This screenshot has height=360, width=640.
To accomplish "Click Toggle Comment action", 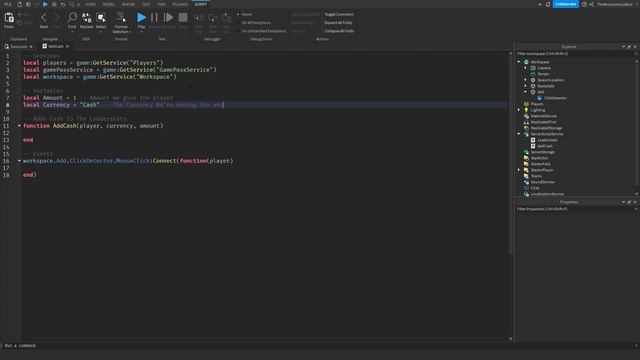I will tap(339, 14).
